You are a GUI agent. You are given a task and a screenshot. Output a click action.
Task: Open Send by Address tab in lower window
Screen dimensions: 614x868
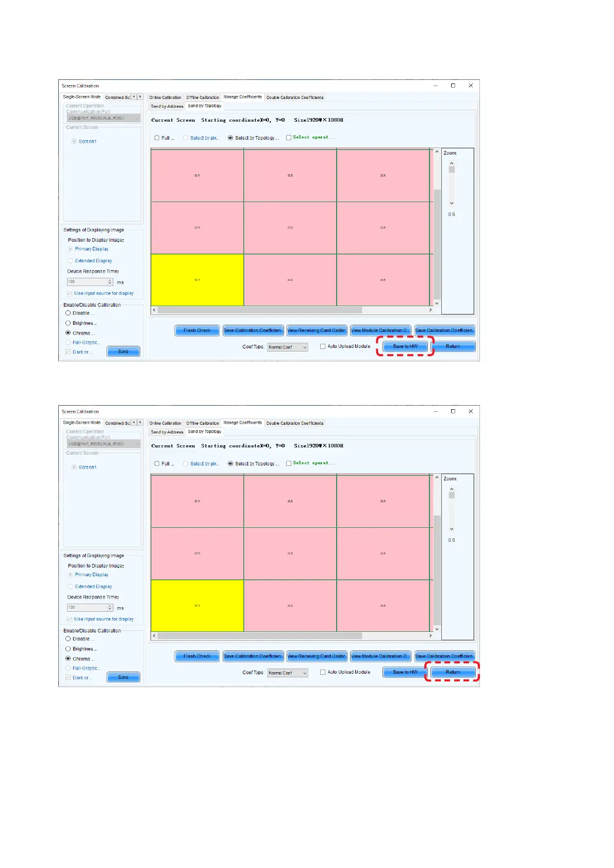167,432
